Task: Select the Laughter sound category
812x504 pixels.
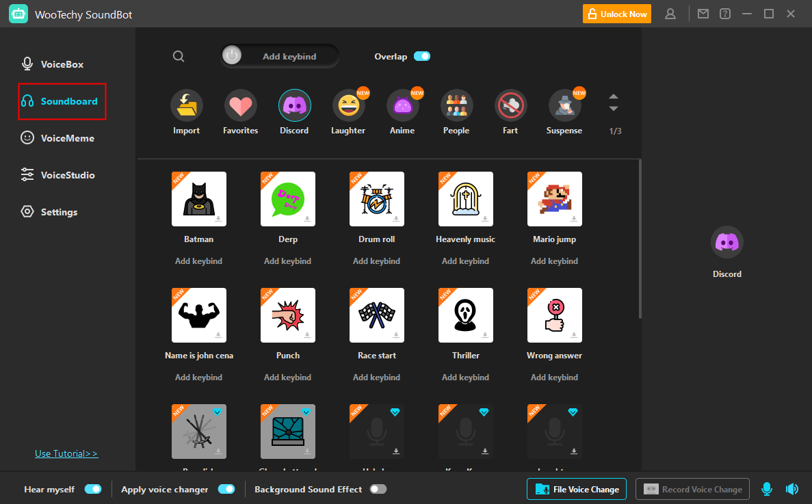Action: click(348, 105)
